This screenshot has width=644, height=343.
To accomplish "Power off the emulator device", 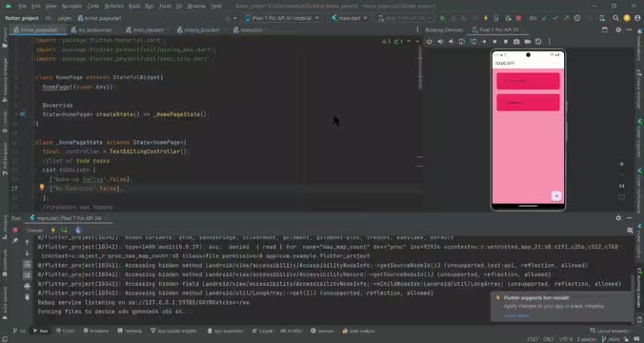I will 430,42.
